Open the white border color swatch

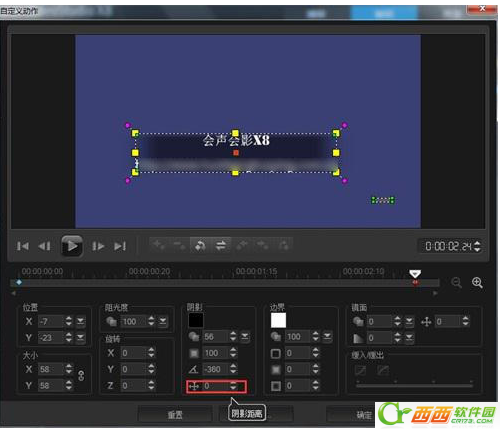click(278, 320)
